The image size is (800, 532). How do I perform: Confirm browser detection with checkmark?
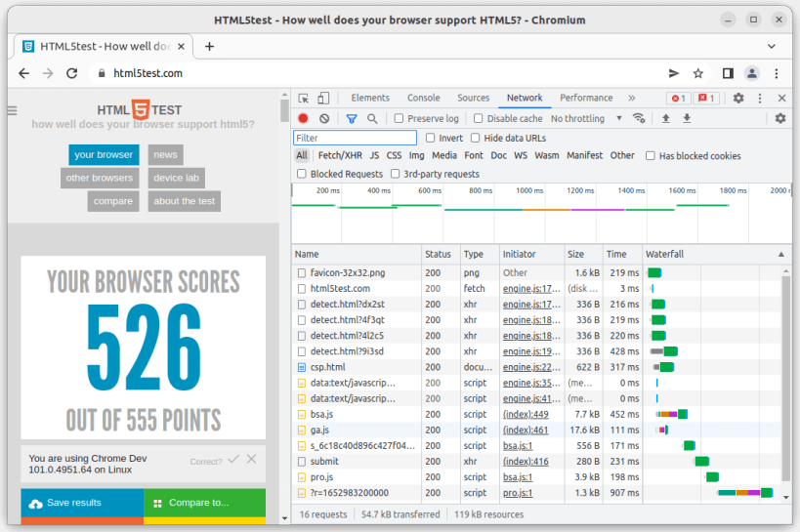(x=233, y=459)
